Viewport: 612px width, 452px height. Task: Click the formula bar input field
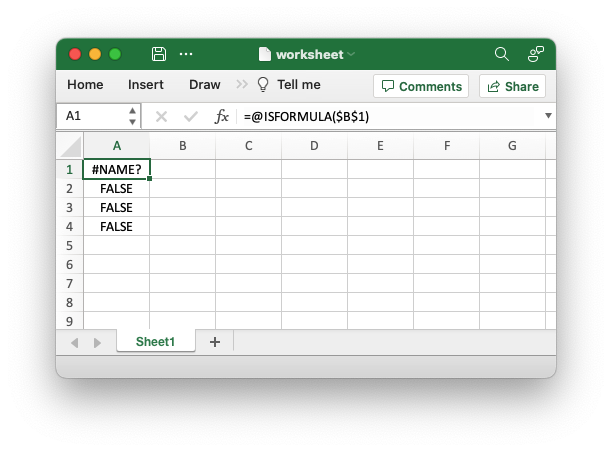390,116
